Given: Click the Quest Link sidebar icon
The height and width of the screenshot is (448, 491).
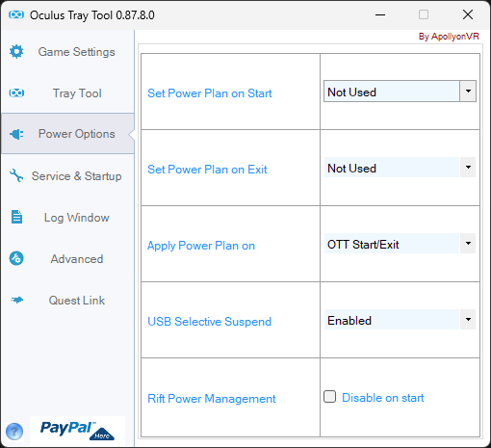Looking at the screenshot, I should tap(17, 300).
